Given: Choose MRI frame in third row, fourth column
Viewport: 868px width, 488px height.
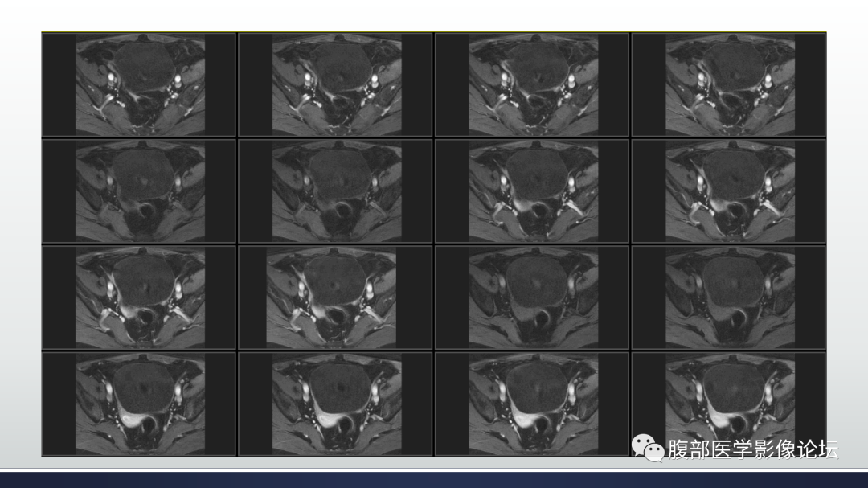Looking at the screenshot, I should point(728,297).
